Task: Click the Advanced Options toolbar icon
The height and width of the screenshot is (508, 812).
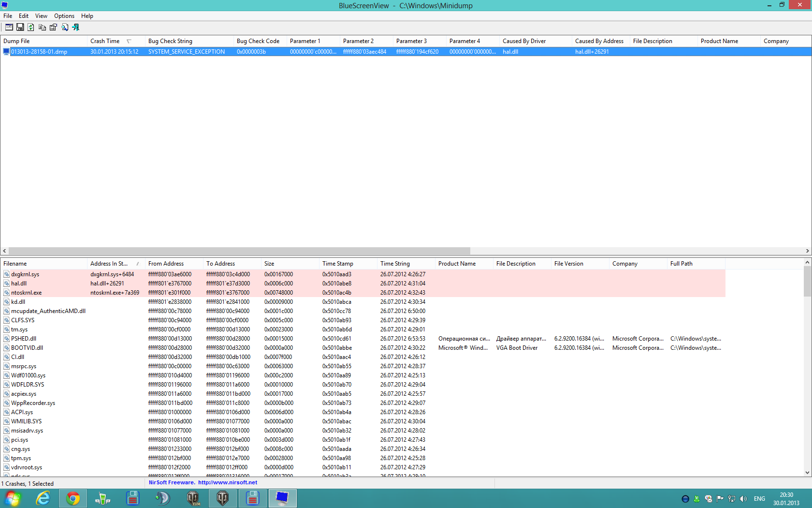Action: (9, 27)
